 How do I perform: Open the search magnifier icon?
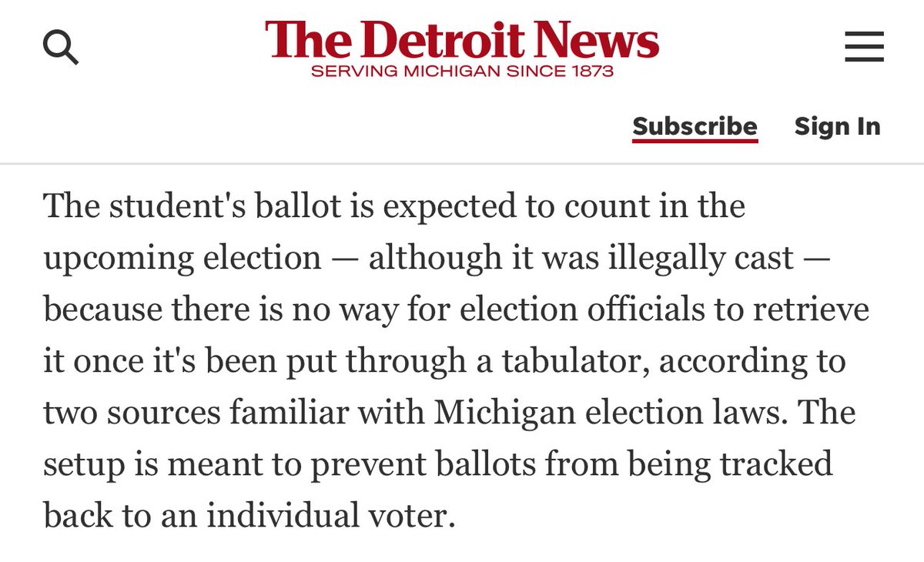(60, 48)
